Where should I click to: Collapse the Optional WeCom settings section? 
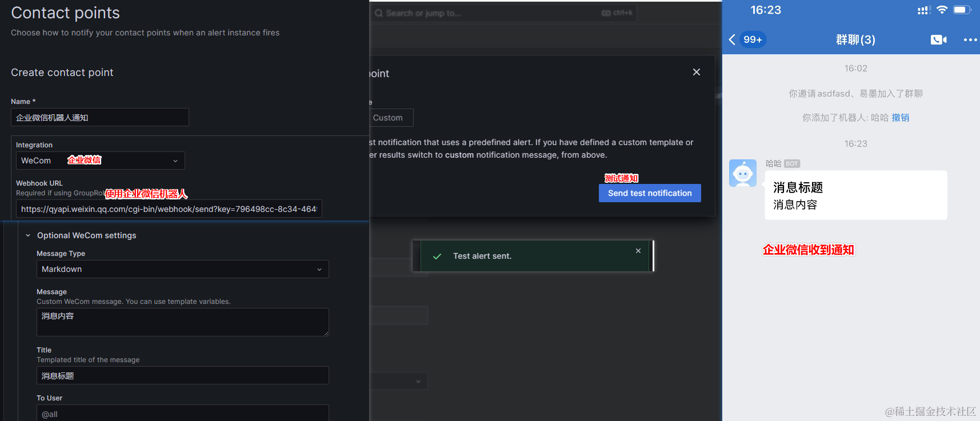pyautogui.click(x=28, y=235)
